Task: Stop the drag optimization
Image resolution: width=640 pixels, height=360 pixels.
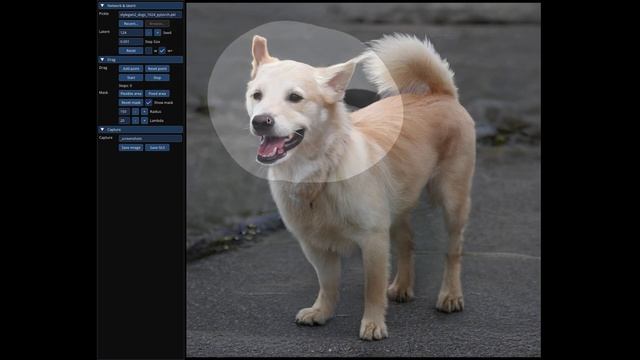Action: pos(157,78)
